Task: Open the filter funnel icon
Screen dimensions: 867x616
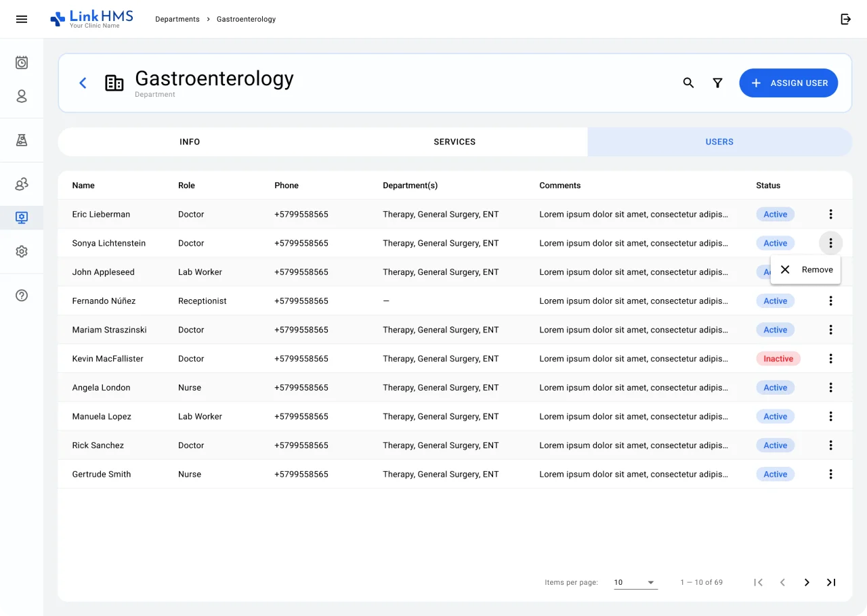Action: click(717, 83)
